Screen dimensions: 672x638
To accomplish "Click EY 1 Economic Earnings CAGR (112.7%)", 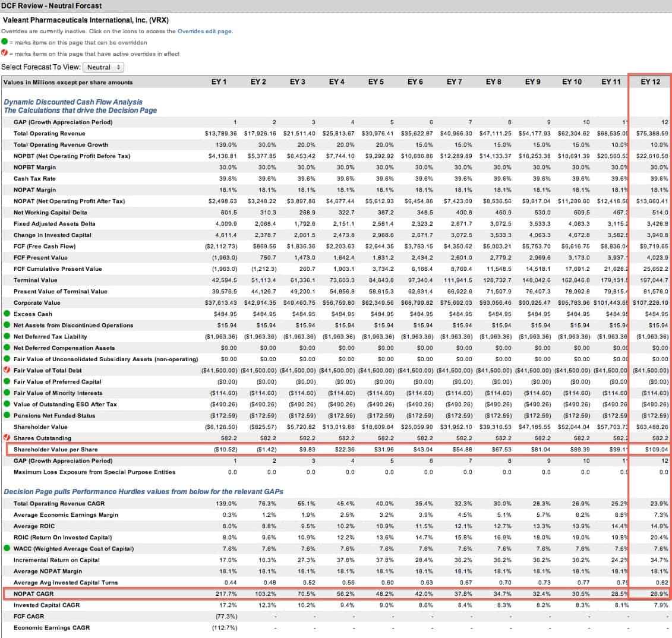I will 225,628.
